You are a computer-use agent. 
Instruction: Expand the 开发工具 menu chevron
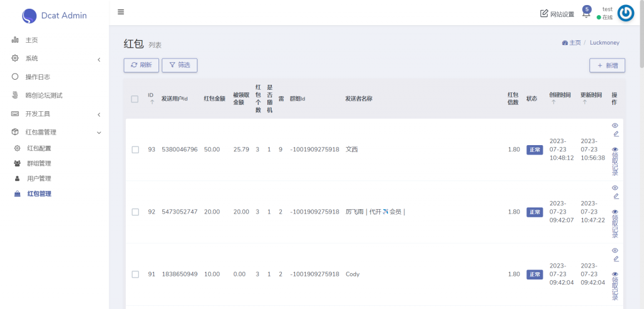click(x=99, y=115)
